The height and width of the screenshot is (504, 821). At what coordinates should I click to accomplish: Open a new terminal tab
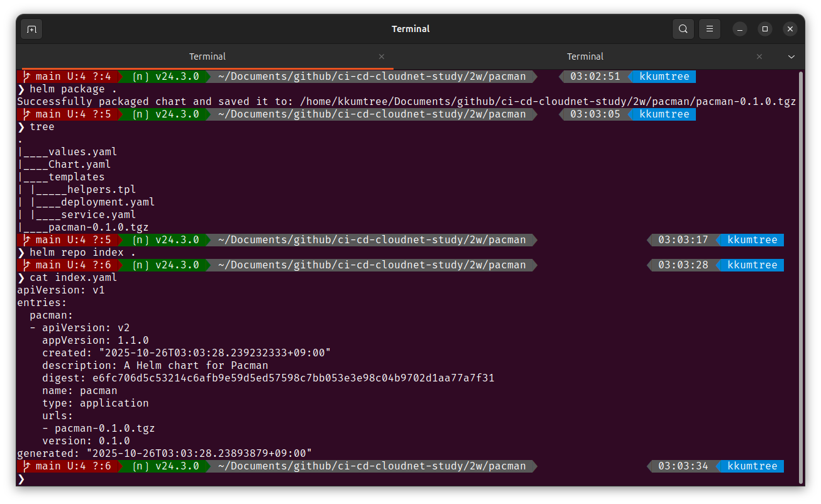(x=31, y=29)
